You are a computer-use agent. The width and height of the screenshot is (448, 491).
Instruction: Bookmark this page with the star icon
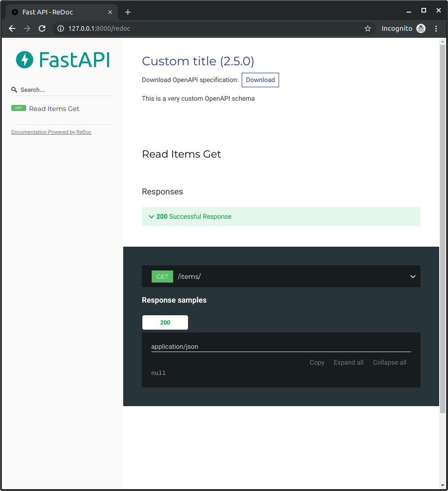point(367,28)
